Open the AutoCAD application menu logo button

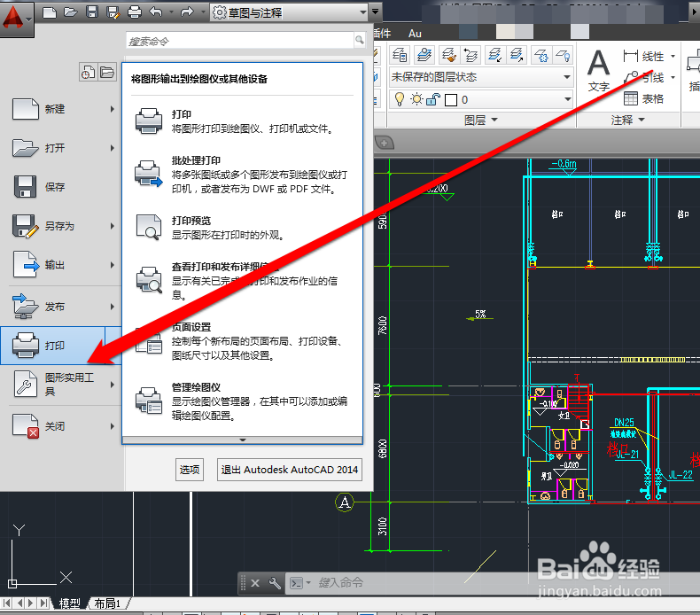[x=17, y=19]
